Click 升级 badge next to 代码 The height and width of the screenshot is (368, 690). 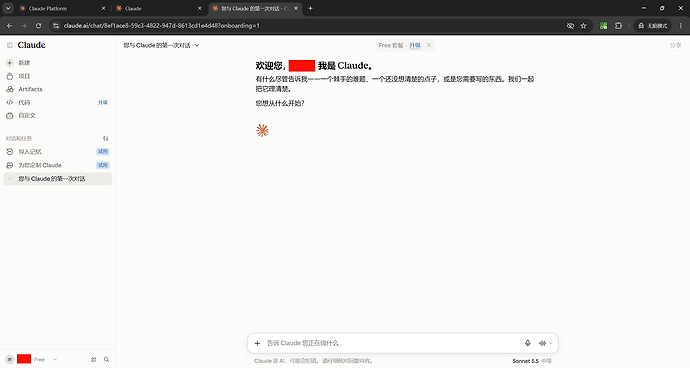103,102
